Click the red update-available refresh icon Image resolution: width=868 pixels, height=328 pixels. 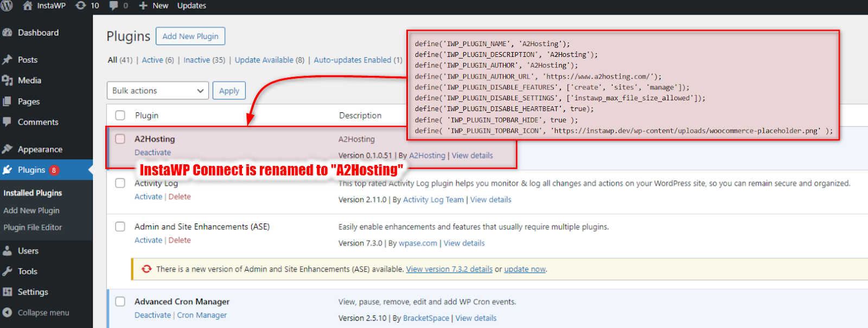click(x=146, y=269)
